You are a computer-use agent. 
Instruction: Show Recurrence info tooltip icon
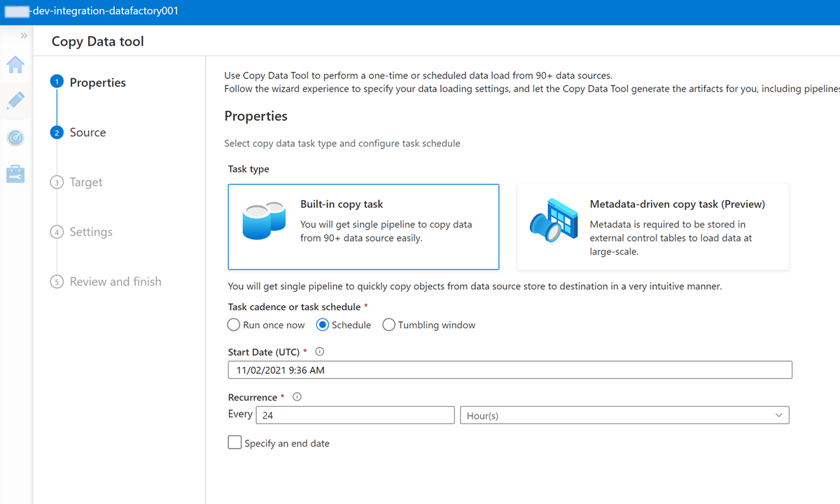pyautogui.click(x=297, y=397)
